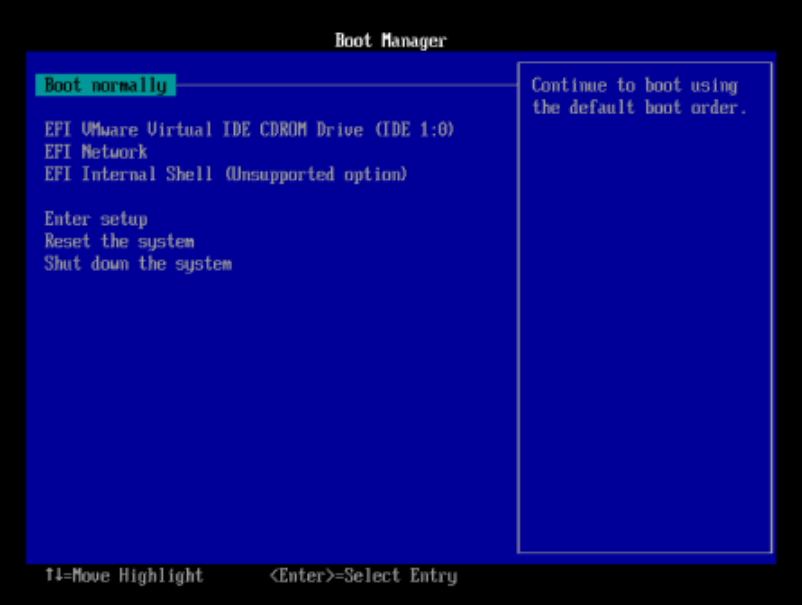Select the highlighted Boot normally entry
This screenshot has width=802, height=605.
click(105, 85)
